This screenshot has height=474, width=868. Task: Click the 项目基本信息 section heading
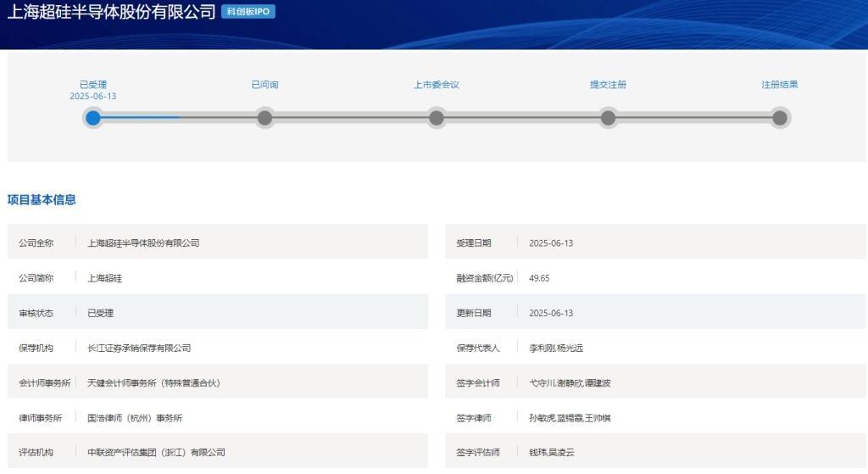pyautogui.click(x=42, y=200)
